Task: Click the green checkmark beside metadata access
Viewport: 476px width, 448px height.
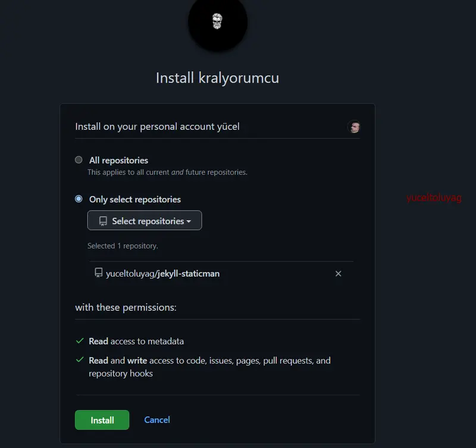Action: [80, 341]
